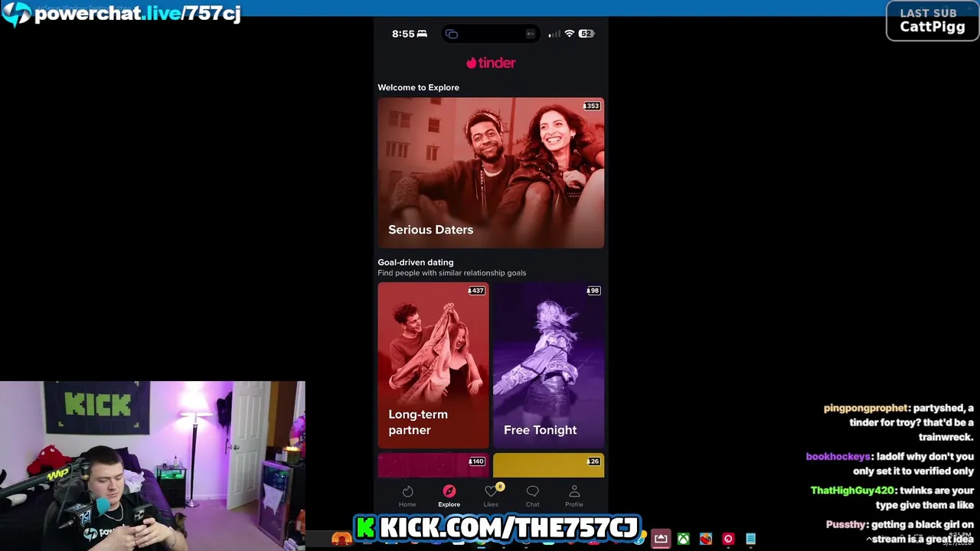
Task: Click Pussthy username in chat
Action: 845,525
